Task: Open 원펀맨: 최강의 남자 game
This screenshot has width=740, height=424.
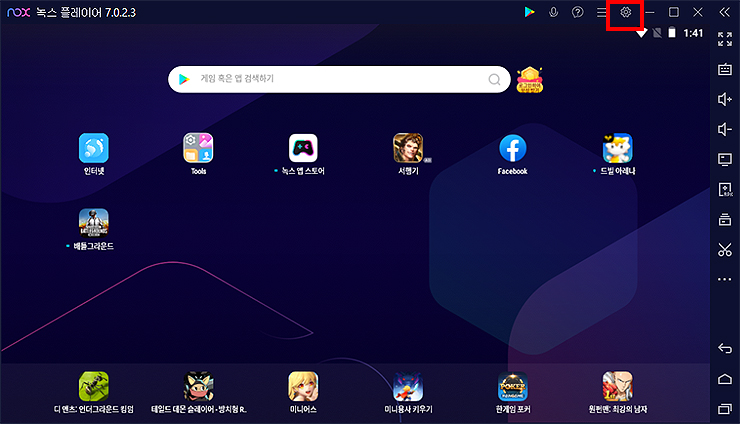Action: pos(617,386)
